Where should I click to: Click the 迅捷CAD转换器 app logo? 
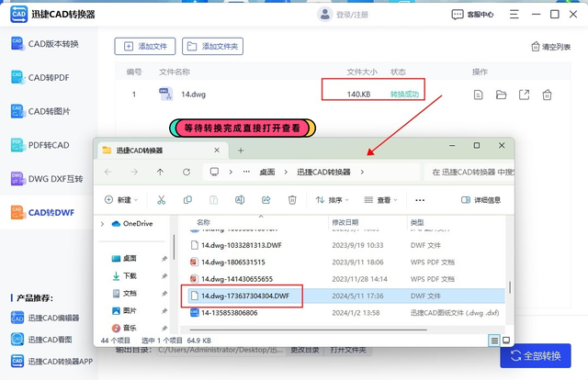[x=18, y=15]
